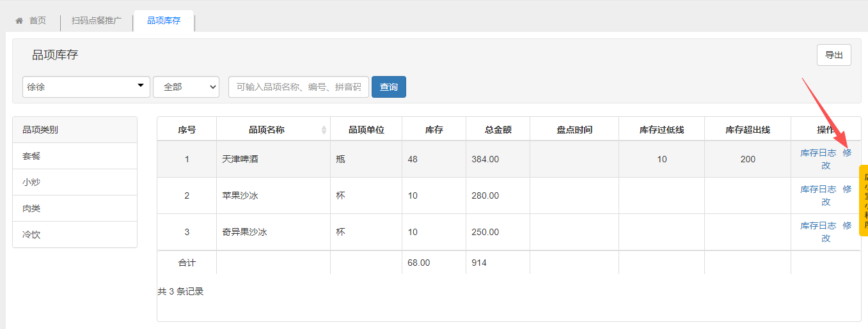Viewport: 868px width, 329px height.
Task: Select 套餐 category in sidebar
Action: click(x=31, y=156)
